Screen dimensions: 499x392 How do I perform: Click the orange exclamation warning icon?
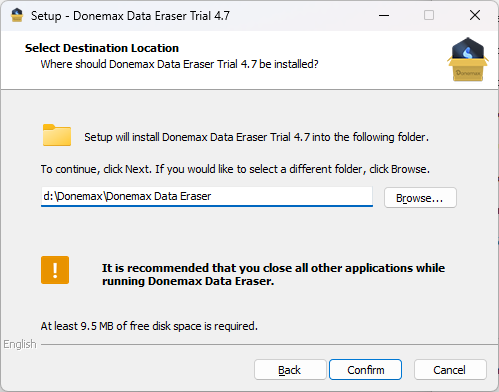(x=55, y=270)
